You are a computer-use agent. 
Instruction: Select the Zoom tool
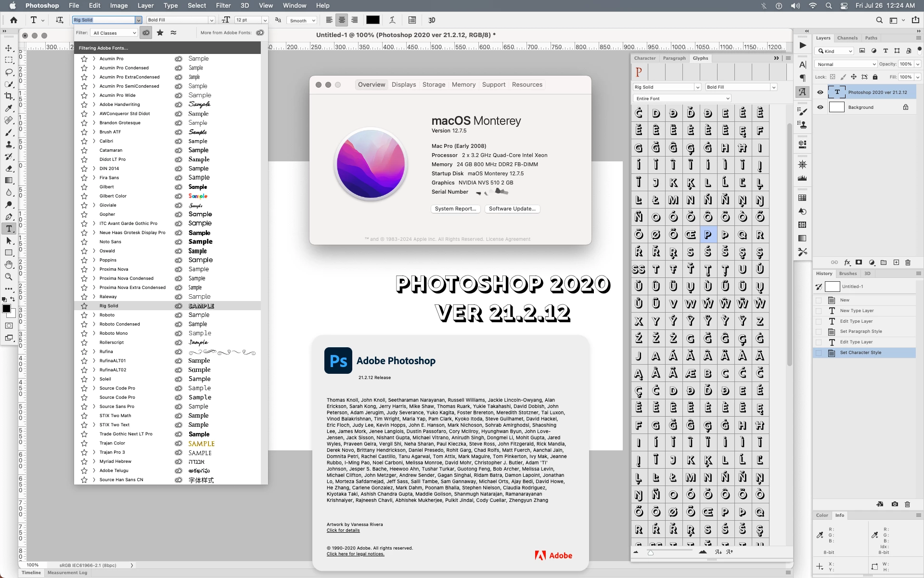[x=9, y=276]
